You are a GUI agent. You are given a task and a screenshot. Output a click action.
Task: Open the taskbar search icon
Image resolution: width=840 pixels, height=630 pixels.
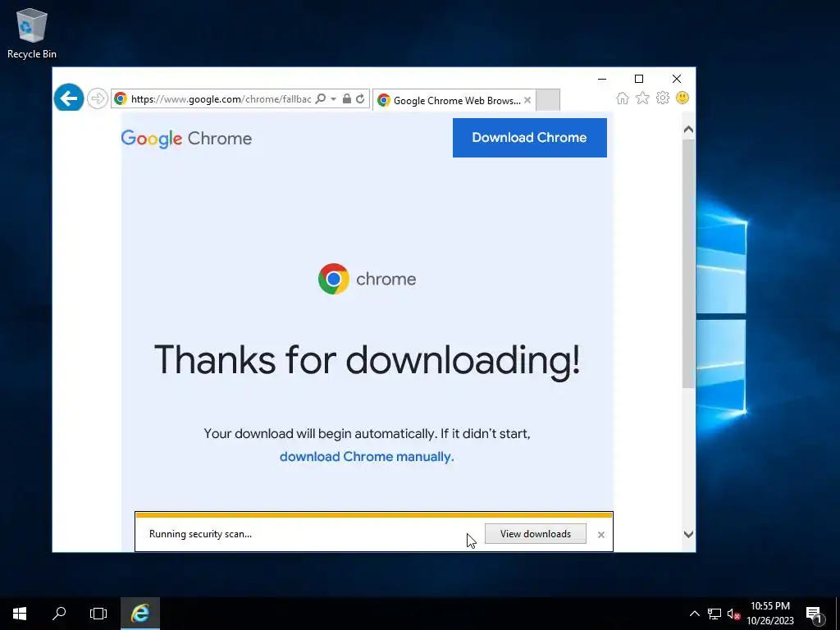pyautogui.click(x=59, y=614)
